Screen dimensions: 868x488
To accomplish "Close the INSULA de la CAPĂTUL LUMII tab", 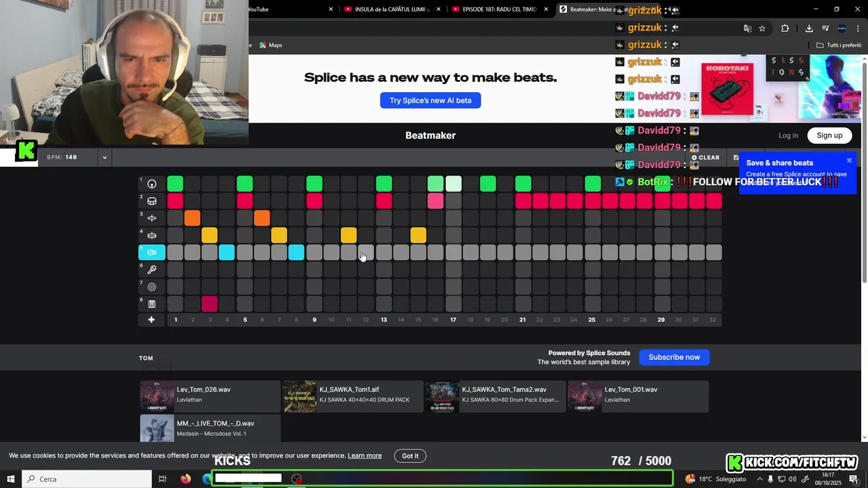I will 439,9.
